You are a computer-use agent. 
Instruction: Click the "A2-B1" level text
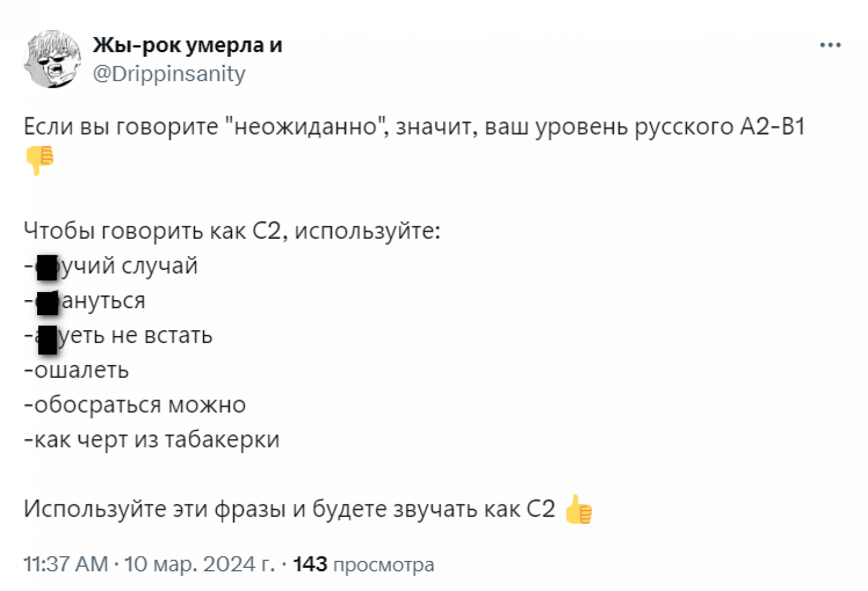773,127
